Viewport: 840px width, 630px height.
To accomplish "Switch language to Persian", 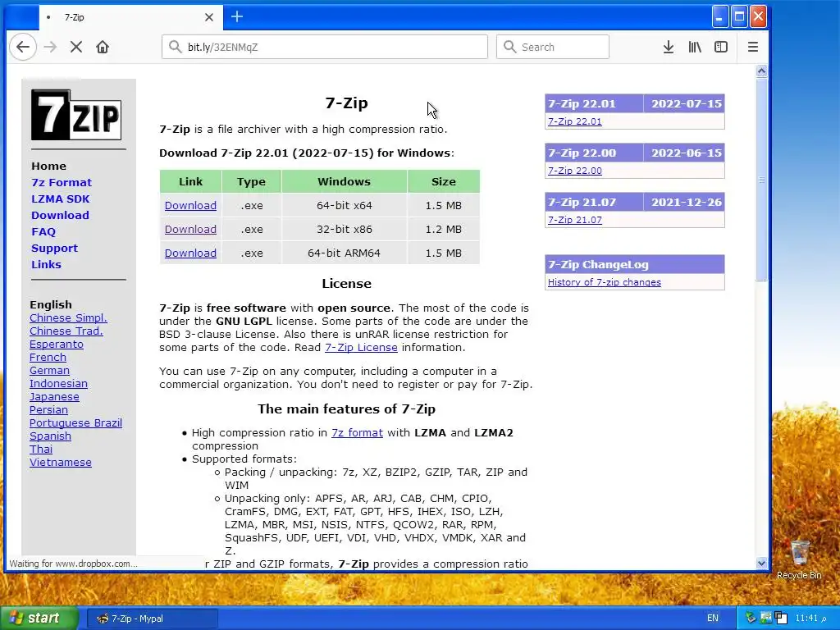I will click(48, 410).
